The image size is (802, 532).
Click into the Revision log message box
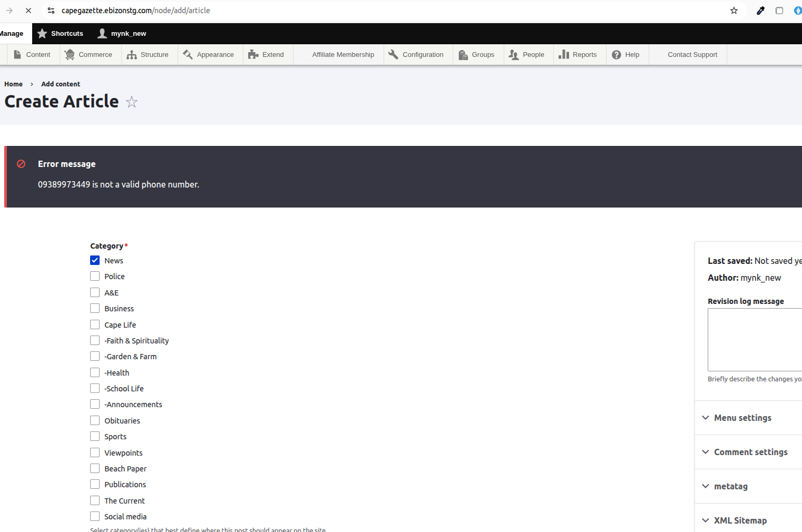click(755, 340)
